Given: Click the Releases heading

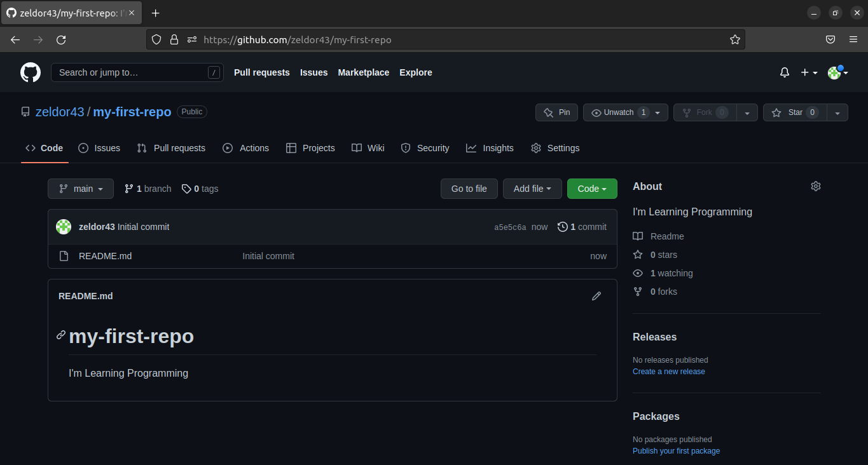Looking at the screenshot, I should click(654, 337).
